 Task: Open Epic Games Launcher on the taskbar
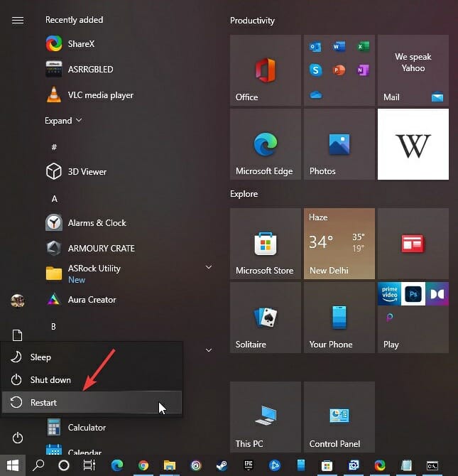pos(249,465)
